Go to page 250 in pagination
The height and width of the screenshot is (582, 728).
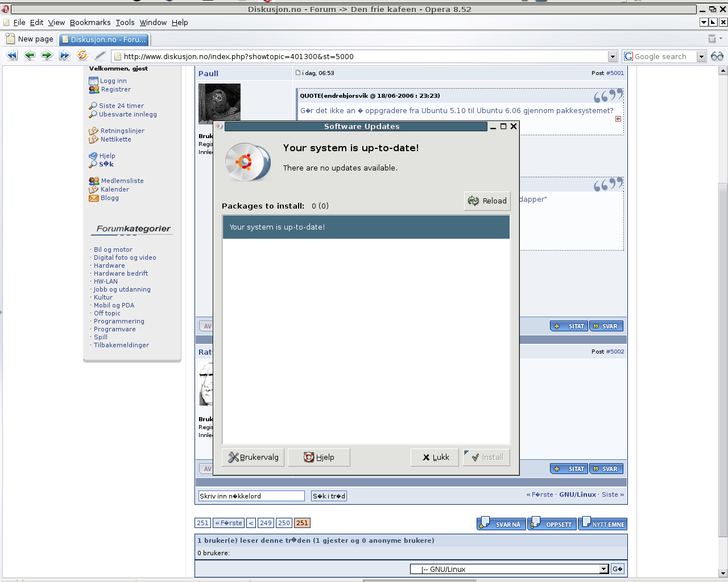pyautogui.click(x=284, y=523)
